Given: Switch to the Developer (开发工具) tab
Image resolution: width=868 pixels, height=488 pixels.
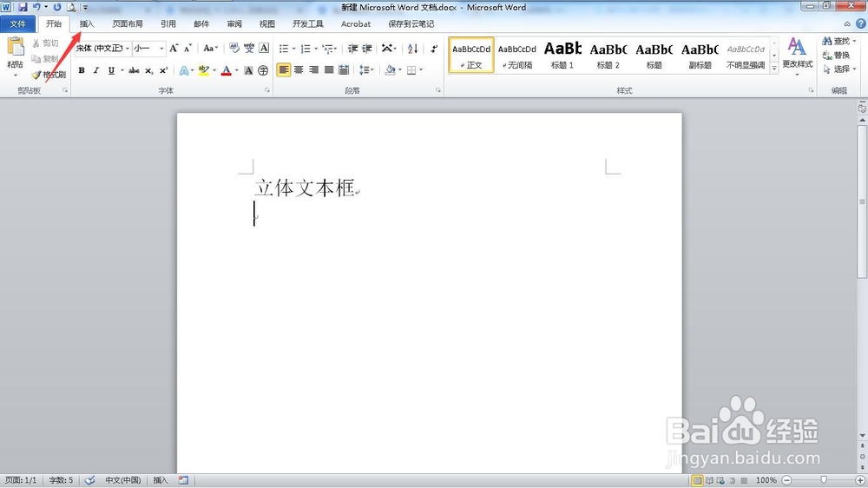Looking at the screenshot, I should pos(308,23).
